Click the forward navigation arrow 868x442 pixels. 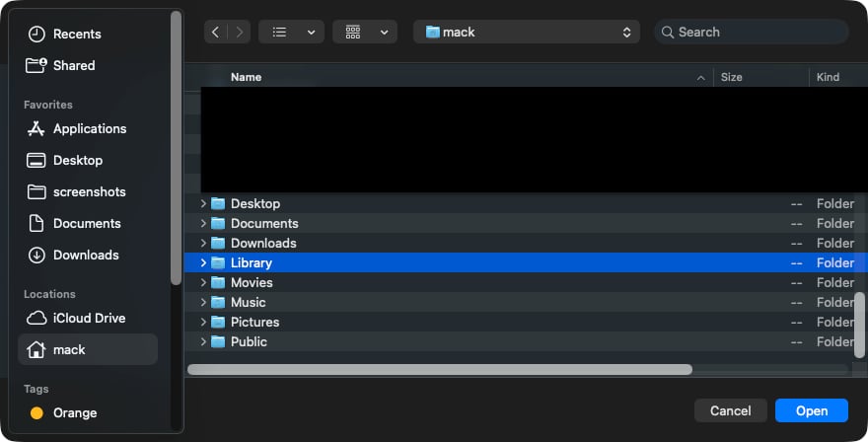(240, 32)
